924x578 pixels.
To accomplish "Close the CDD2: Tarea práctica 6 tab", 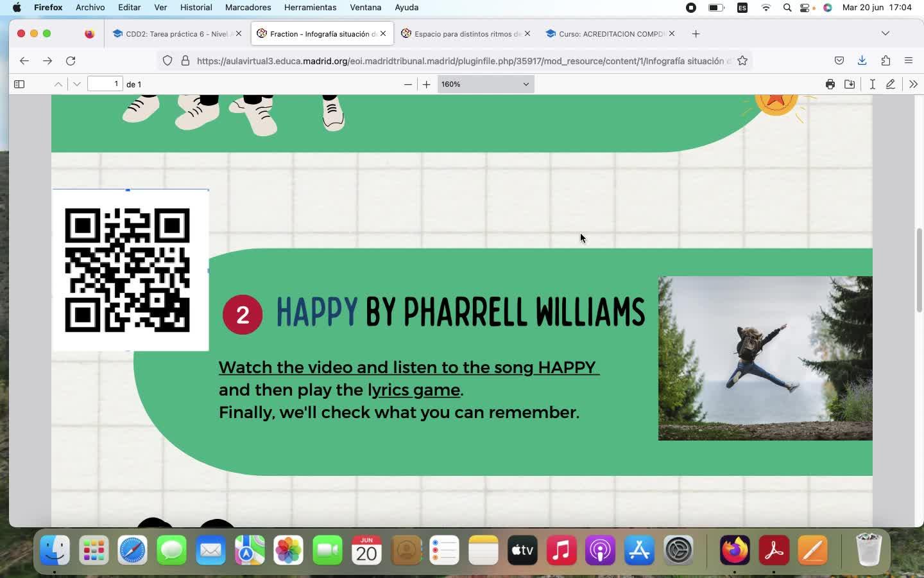I will point(239,33).
